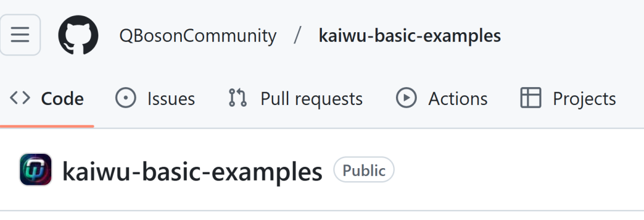Visit the QBosonCommunity owner link
This screenshot has height=220, width=644.
(197, 36)
